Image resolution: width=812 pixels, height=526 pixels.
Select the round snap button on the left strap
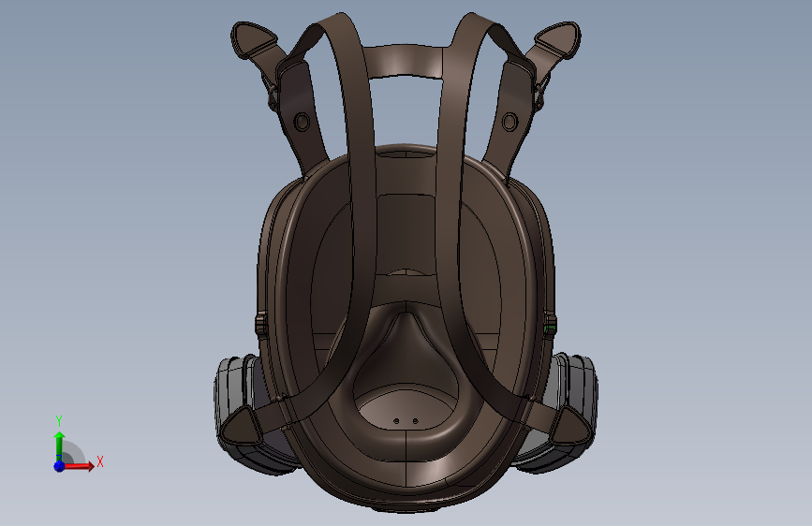click(x=302, y=123)
